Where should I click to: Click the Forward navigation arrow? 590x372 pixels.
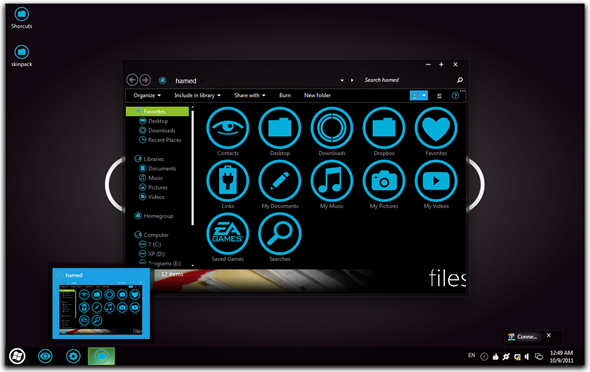145,80
